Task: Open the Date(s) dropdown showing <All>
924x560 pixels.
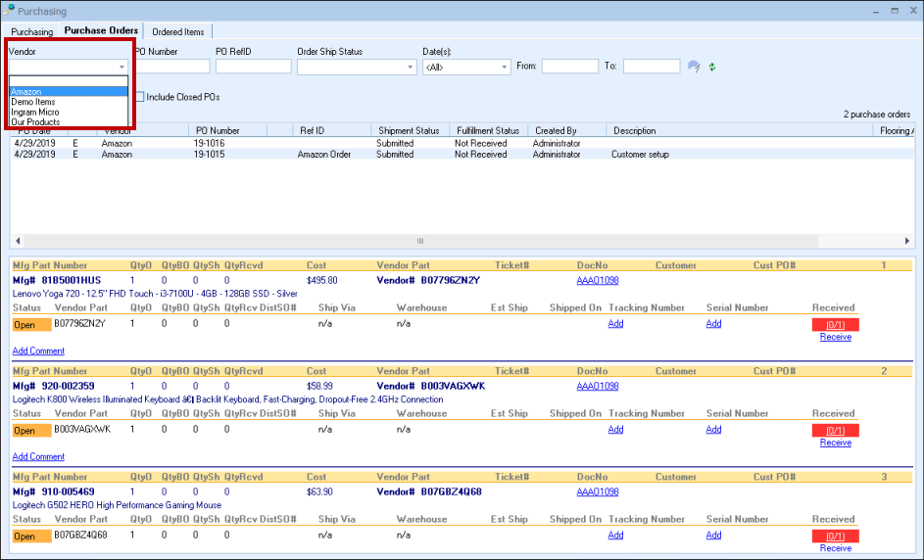Action: click(x=504, y=68)
